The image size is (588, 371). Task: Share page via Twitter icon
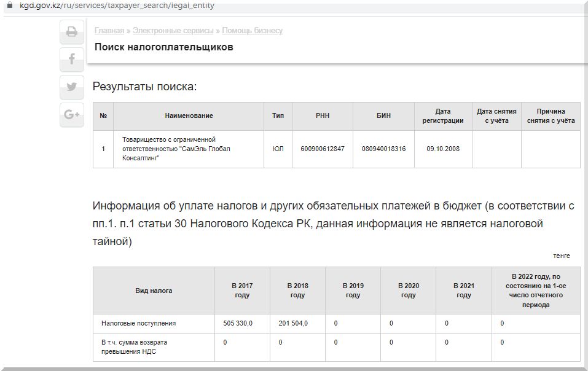click(x=72, y=87)
